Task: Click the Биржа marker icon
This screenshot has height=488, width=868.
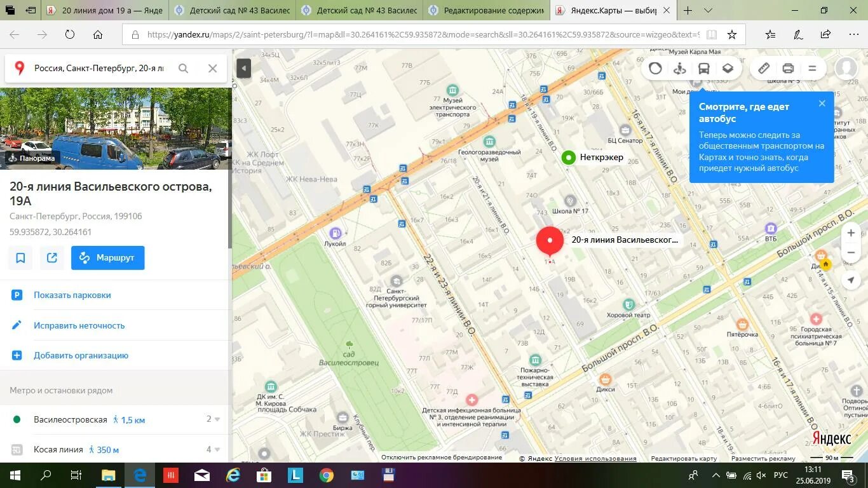Action: 343,417
